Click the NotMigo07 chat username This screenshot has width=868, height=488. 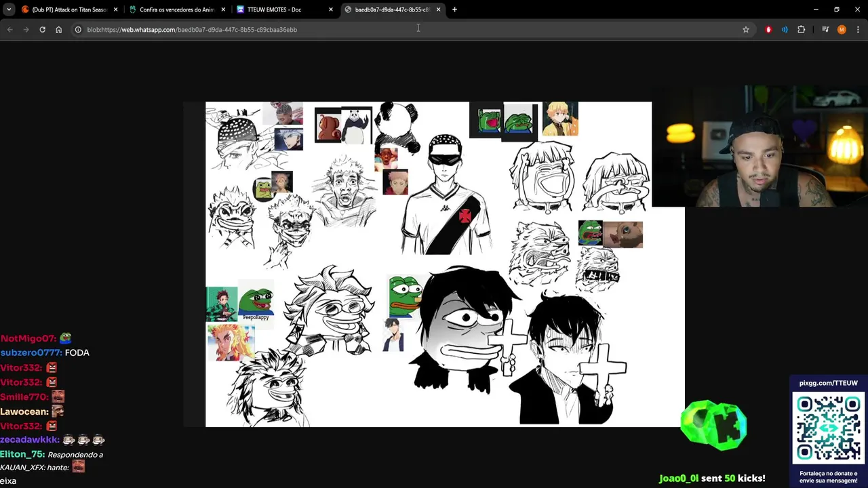[x=28, y=338]
